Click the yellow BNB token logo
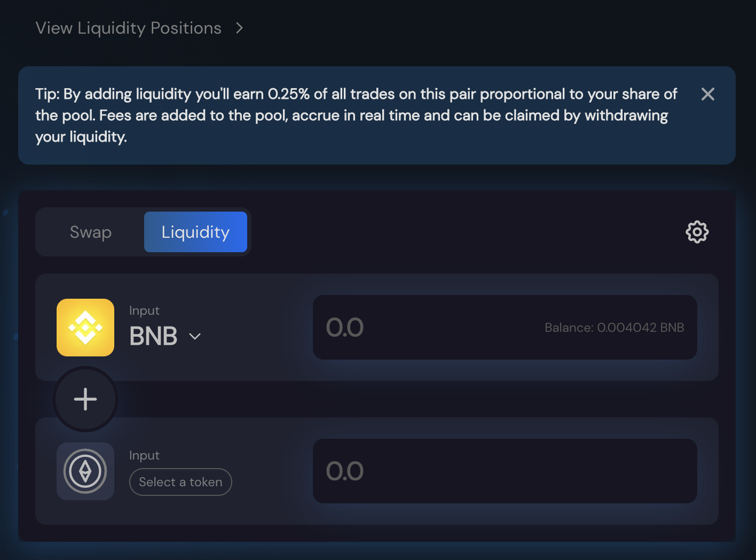Screen dimensions: 756x560 click(85, 328)
